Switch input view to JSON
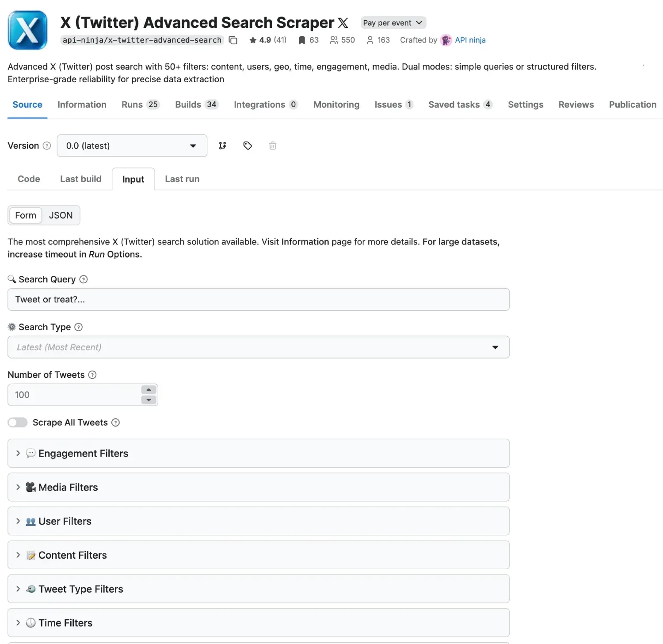The image size is (663, 644). [x=61, y=215]
